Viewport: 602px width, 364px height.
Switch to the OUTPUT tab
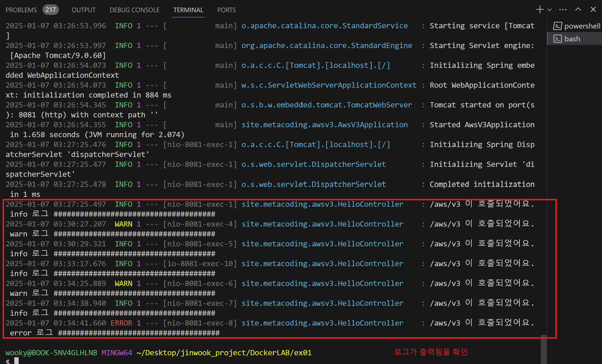[83, 10]
